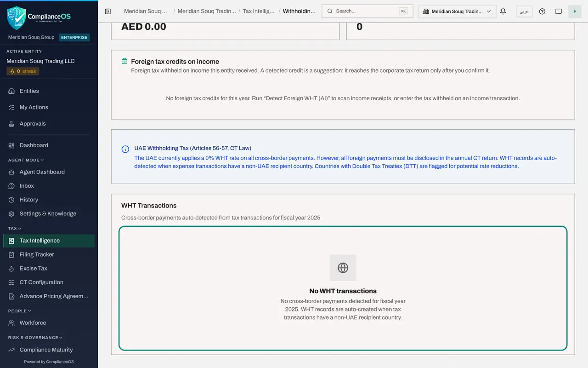This screenshot has height=368, width=588.
Task: Collapse the RISK & GOVERNANCE sidebar section
Action: coord(35,338)
